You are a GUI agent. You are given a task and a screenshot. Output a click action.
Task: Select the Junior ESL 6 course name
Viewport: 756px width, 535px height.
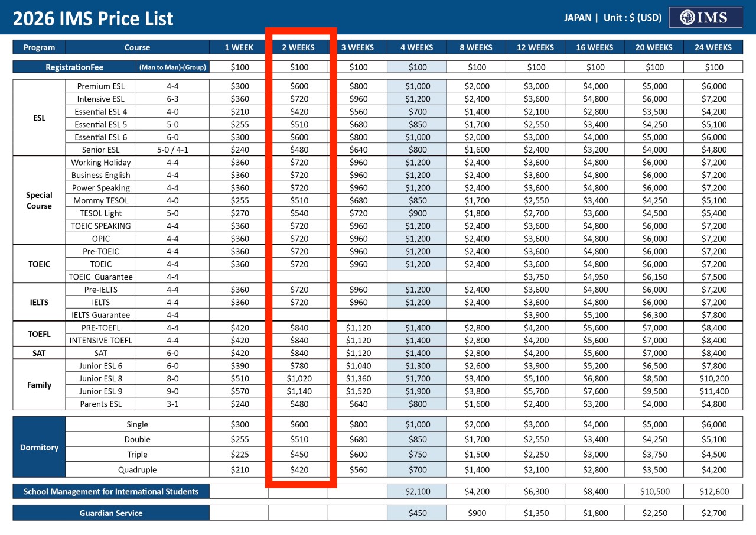pyautogui.click(x=101, y=366)
